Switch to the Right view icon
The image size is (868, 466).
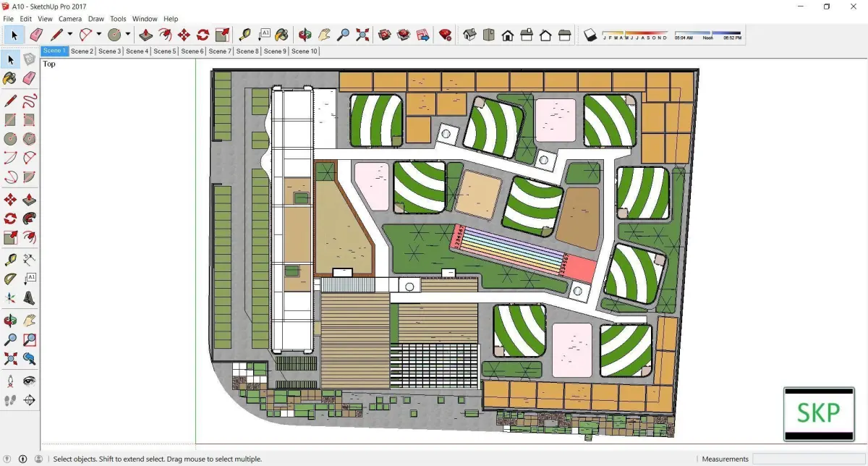point(527,35)
